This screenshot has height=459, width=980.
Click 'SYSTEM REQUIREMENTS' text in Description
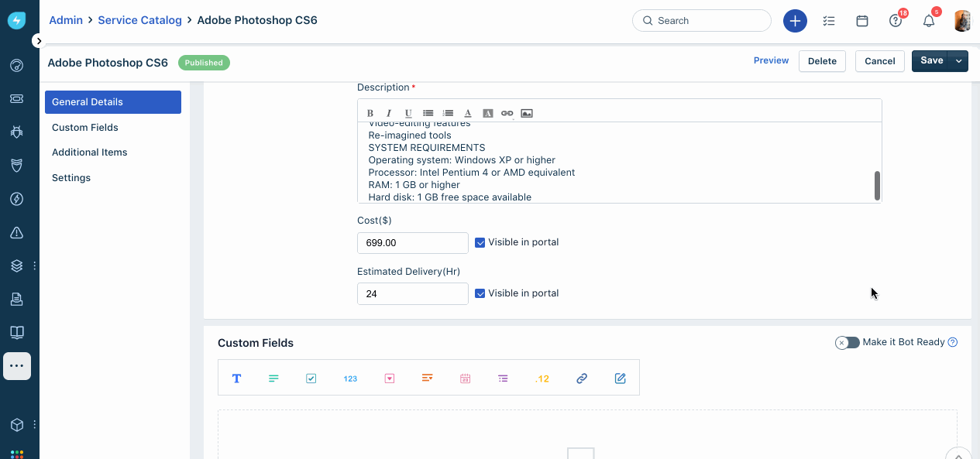coord(427,148)
